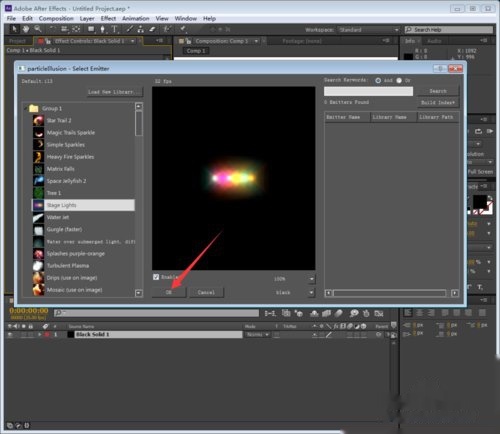500x434 pixels.
Task: Click right arrow of results horizontal scrollbar
Action: tap(455, 293)
